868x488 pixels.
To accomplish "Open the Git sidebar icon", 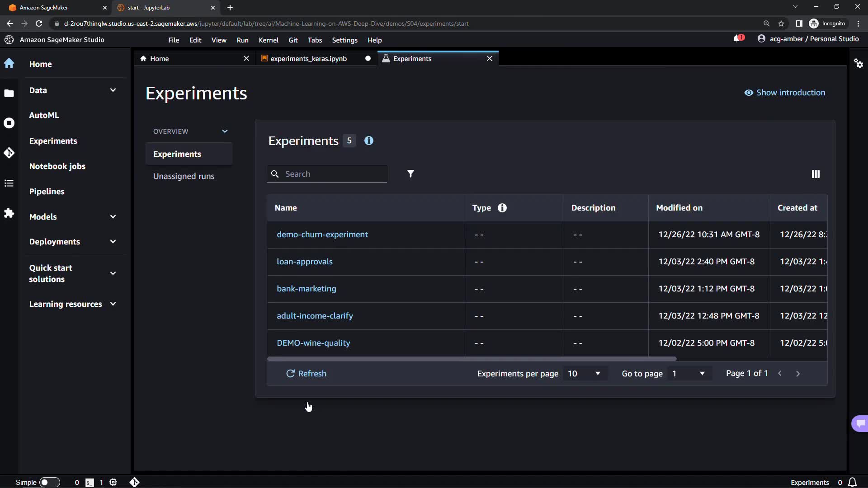I will [9, 153].
